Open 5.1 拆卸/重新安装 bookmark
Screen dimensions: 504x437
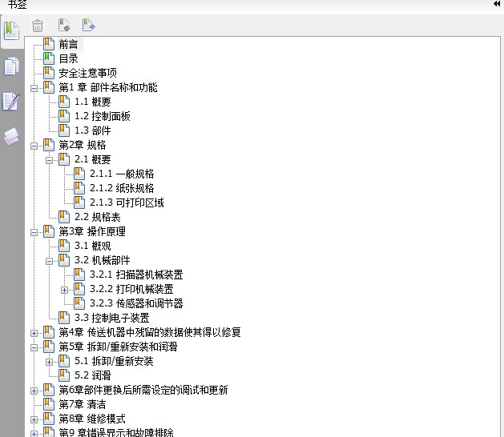[x=114, y=361]
